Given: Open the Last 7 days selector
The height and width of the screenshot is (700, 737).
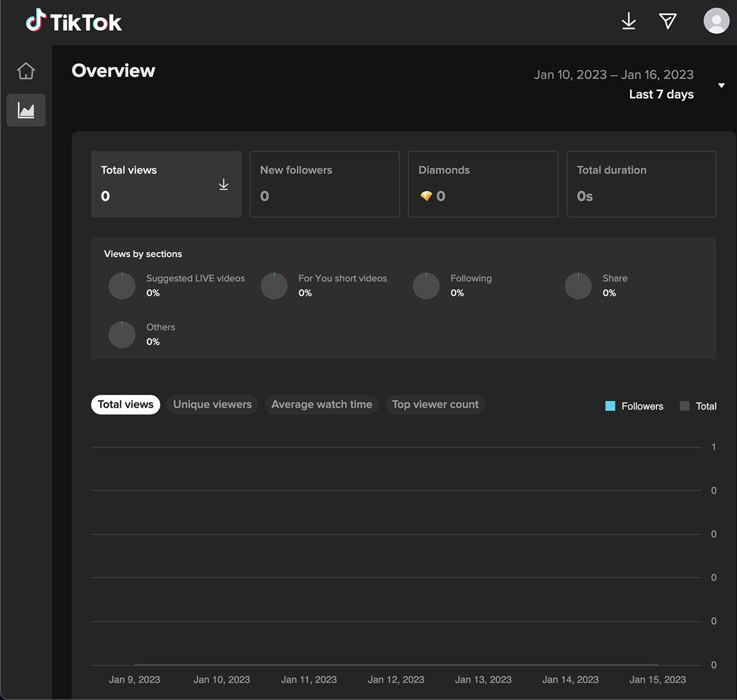Looking at the screenshot, I should point(661,95).
